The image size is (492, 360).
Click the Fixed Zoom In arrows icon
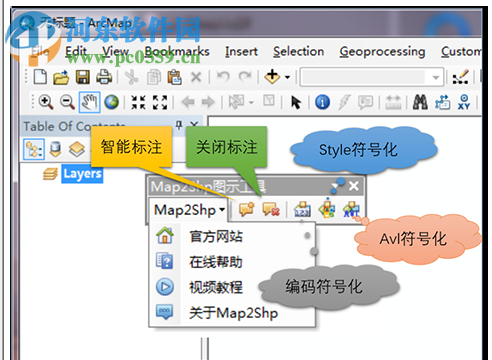[138, 102]
